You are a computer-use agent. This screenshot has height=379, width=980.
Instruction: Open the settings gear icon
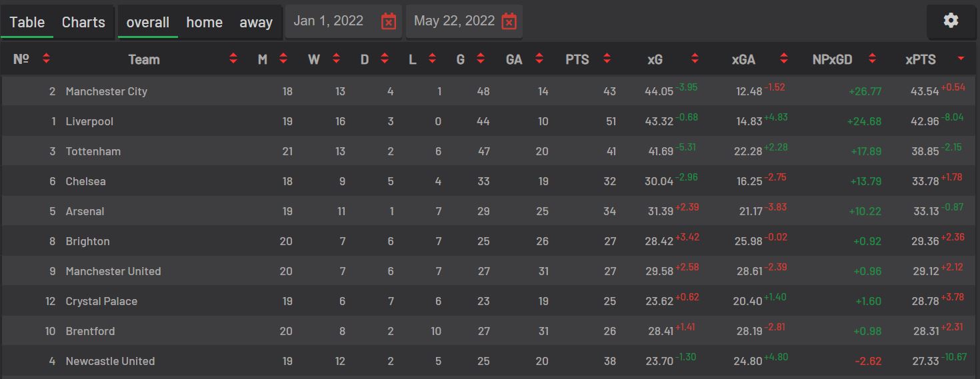click(x=951, y=21)
